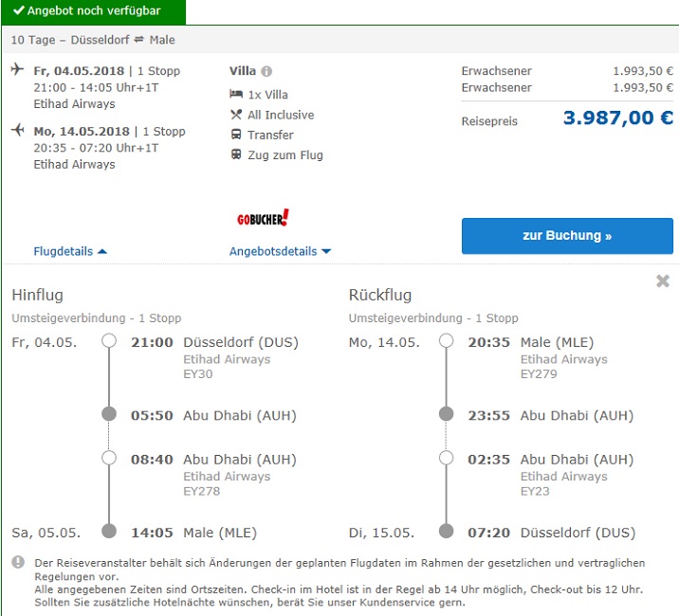Image resolution: width=679 pixels, height=616 pixels.
Task: Close the flight details panel
Action: (663, 281)
